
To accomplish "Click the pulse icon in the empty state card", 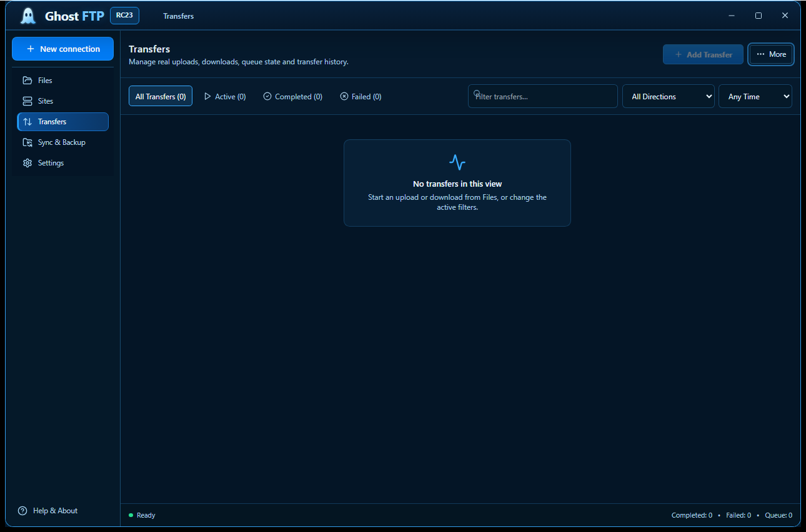I will [457, 162].
